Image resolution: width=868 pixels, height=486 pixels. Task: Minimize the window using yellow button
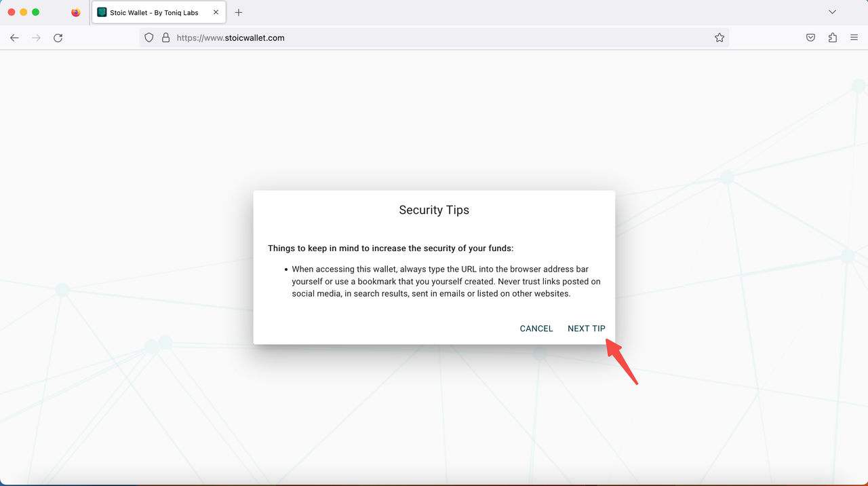tap(24, 12)
